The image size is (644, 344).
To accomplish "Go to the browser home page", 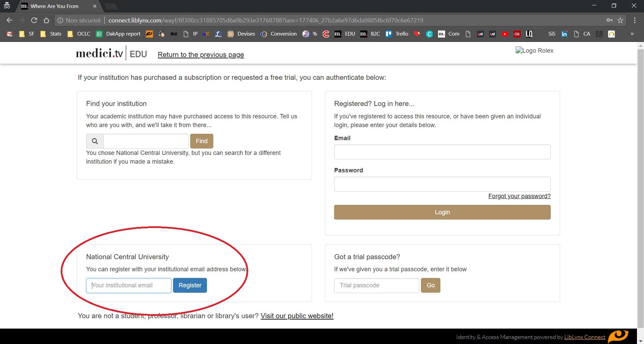I will (46, 20).
